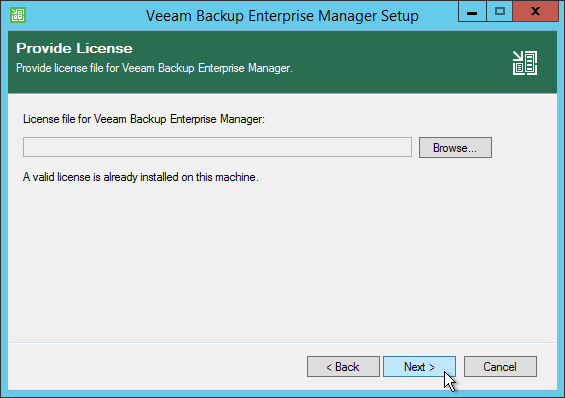Click the 'A valid license is already installed' message
Screen dimensions: 565x398
(141, 177)
